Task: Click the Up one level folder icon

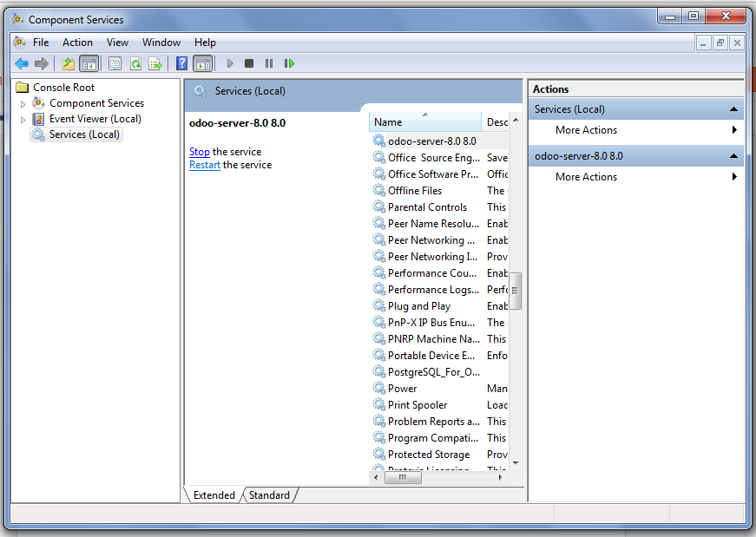Action: 69,63
